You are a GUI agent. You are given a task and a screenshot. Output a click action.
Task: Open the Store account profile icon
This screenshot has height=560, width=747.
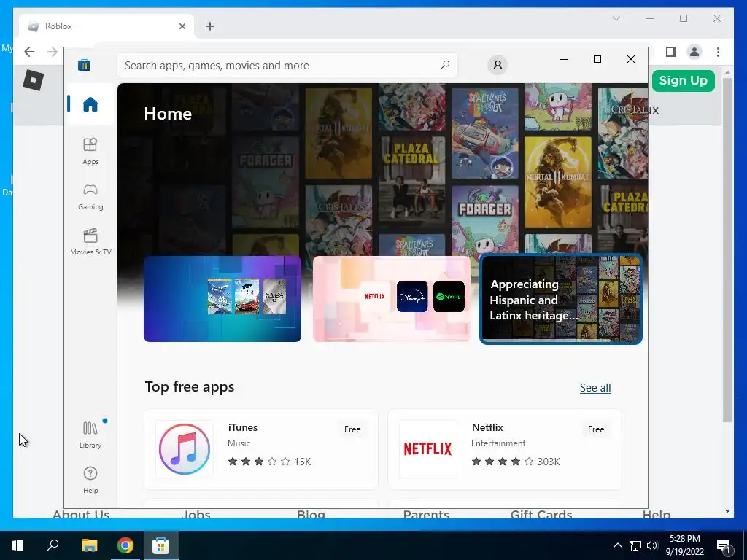pyautogui.click(x=498, y=65)
